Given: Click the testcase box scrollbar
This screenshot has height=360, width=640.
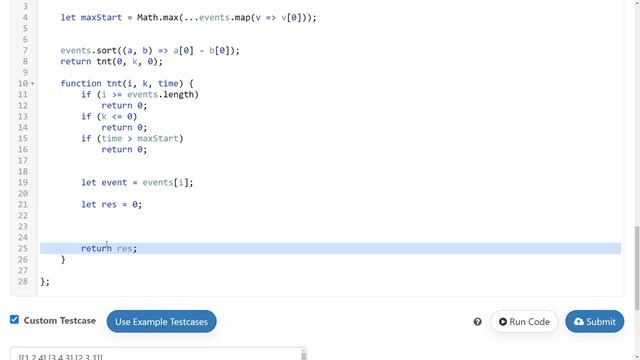Looking at the screenshot, I should coord(303,355).
